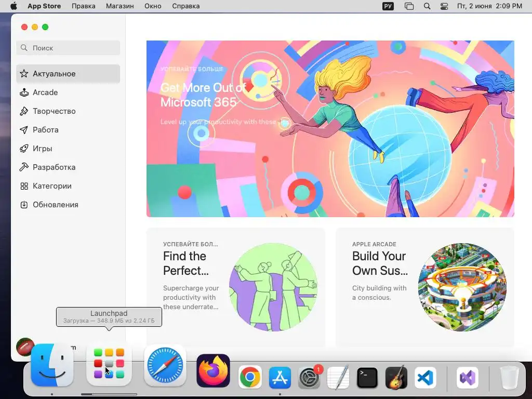
Task: Show Категории list
Action: tap(68, 185)
